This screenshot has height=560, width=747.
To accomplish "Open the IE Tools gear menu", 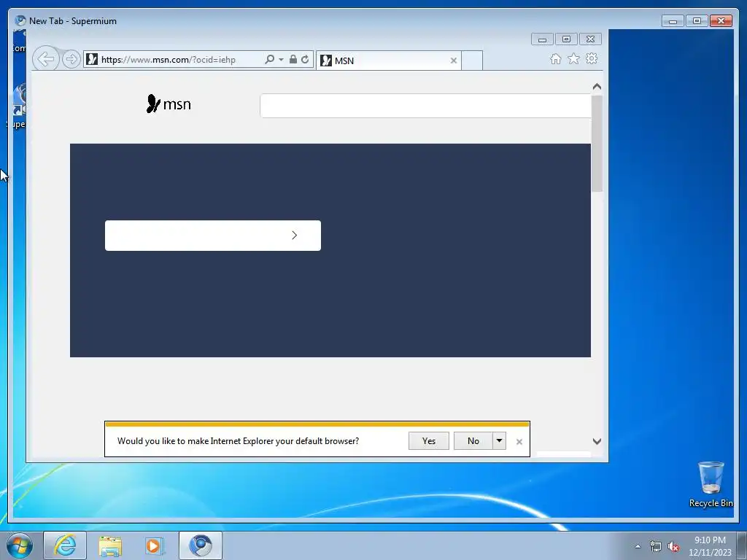I will coord(592,58).
